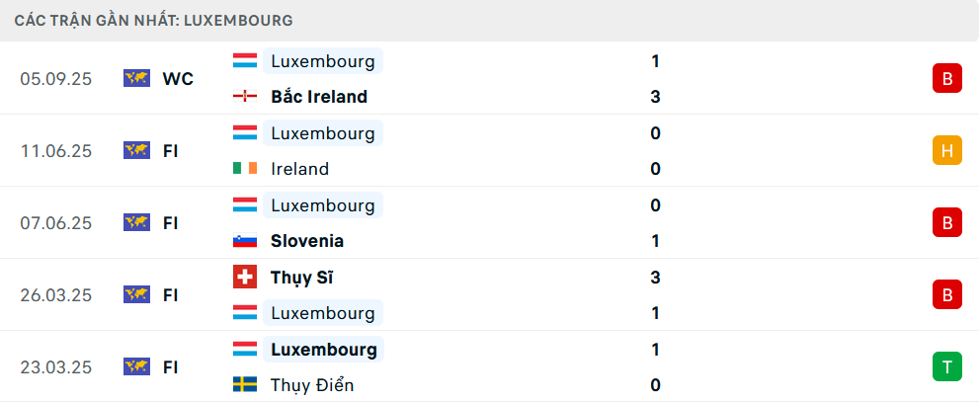
Task: Open the Bắc Ireland team link
Action: click(318, 97)
